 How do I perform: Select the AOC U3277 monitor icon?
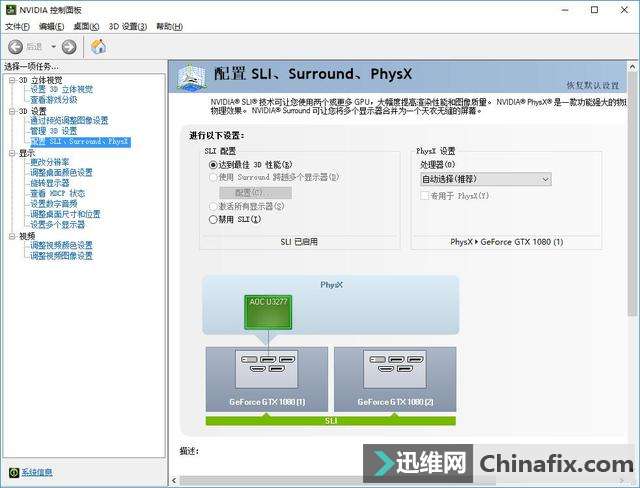click(x=268, y=312)
